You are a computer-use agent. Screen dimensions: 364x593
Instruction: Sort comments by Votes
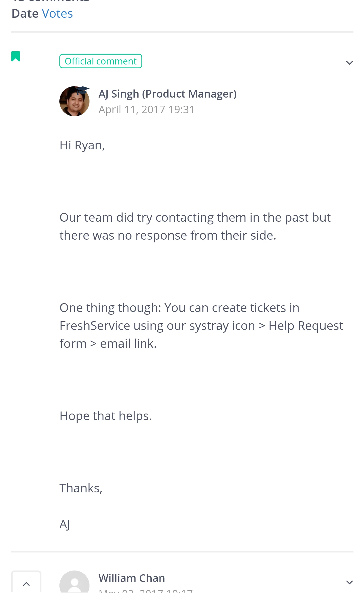coord(57,14)
